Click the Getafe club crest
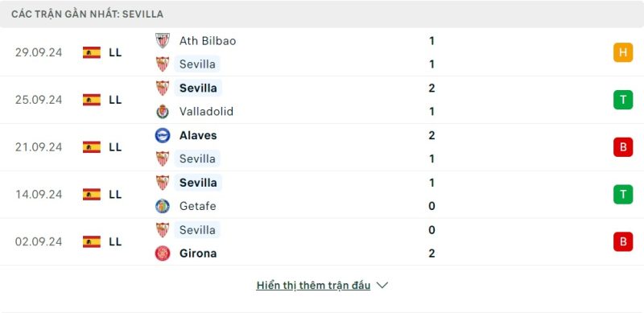Image resolution: width=644 pixels, height=313 pixels. click(163, 206)
